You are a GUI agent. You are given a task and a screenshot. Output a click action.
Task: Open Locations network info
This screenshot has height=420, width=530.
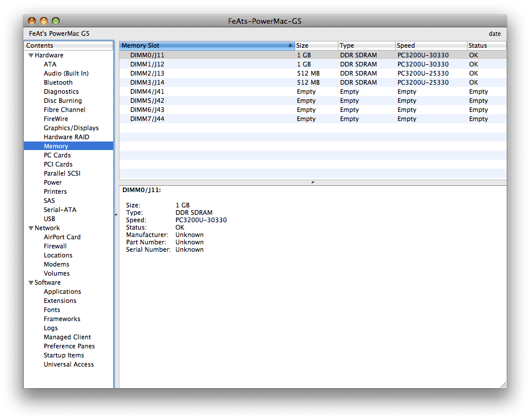coord(58,255)
